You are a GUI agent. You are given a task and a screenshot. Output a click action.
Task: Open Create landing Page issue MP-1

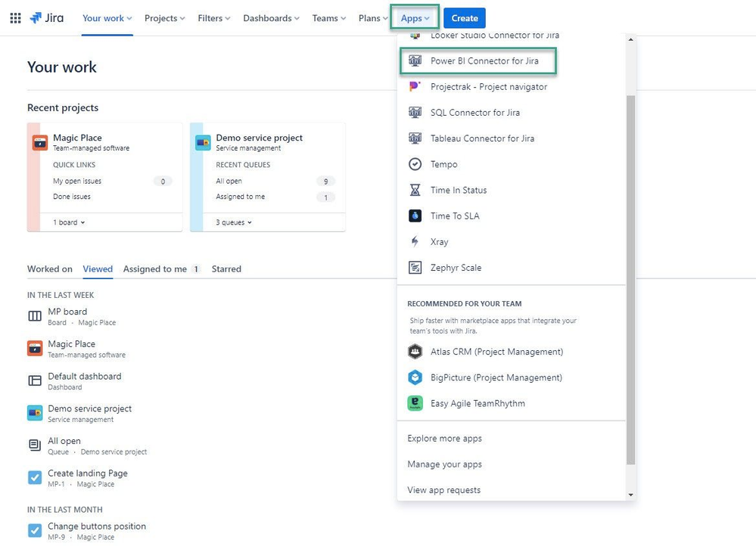[88, 473]
